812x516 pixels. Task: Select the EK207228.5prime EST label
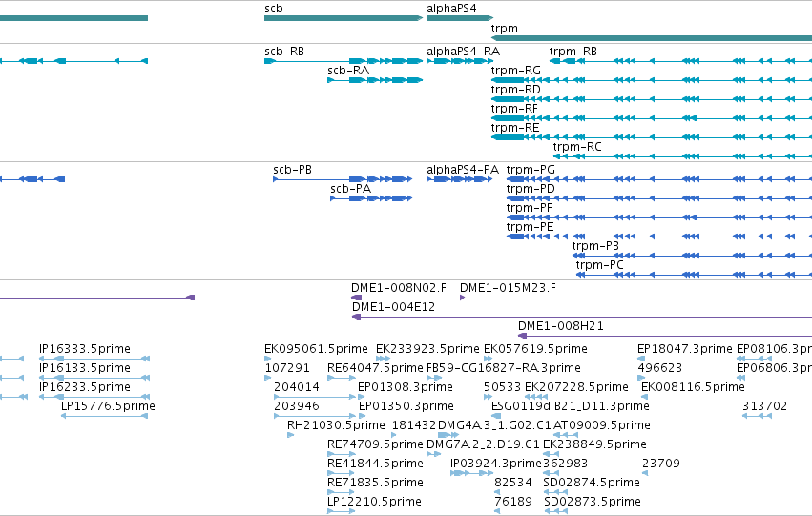point(576,387)
